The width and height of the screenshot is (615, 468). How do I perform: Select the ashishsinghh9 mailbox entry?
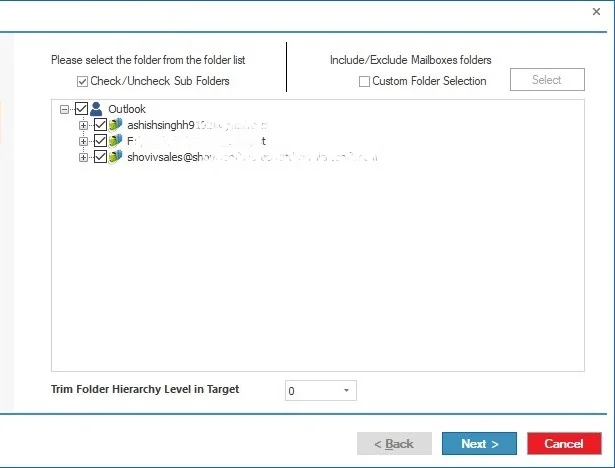coord(197,125)
